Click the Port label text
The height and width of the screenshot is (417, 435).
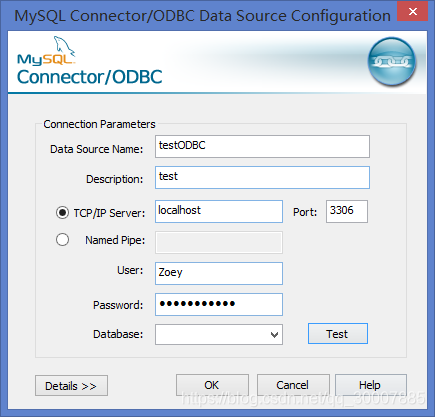point(305,212)
